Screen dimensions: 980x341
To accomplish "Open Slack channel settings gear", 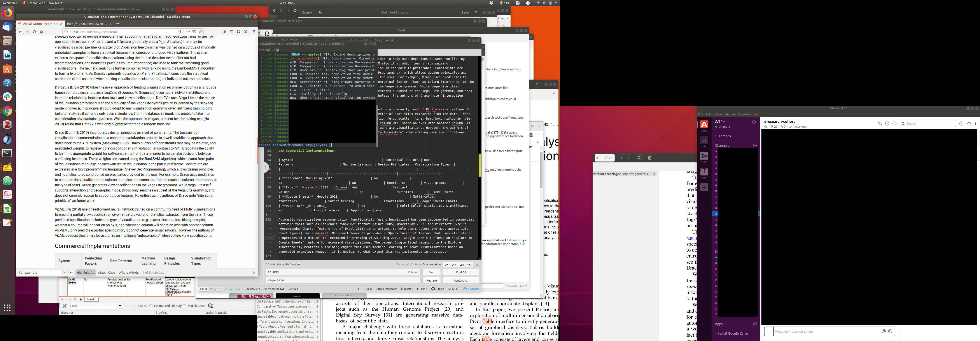I will click(894, 124).
